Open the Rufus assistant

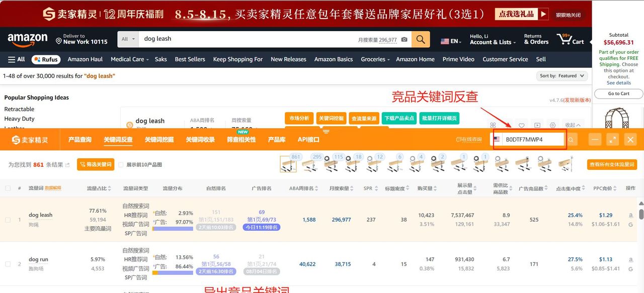(46, 59)
